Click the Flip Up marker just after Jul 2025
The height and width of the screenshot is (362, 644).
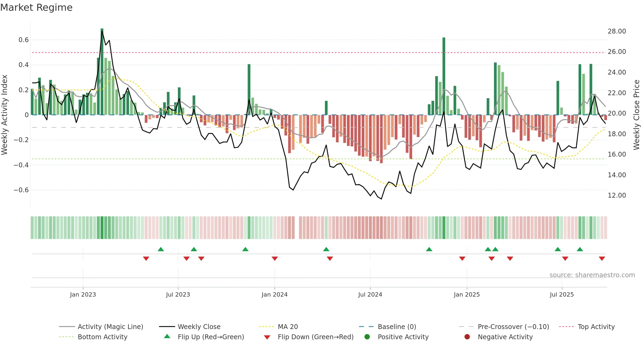(x=580, y=249)
